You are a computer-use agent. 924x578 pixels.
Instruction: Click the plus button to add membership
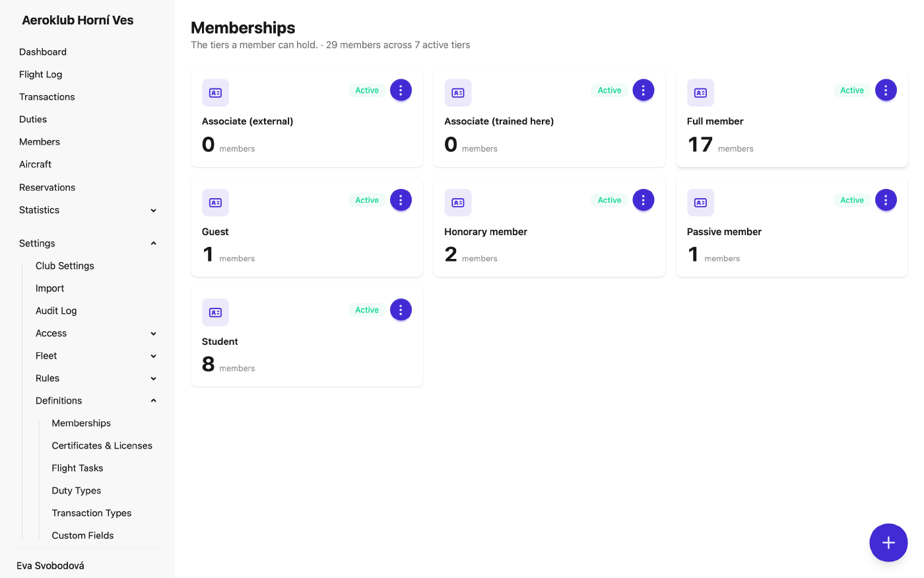coord(888,542)
